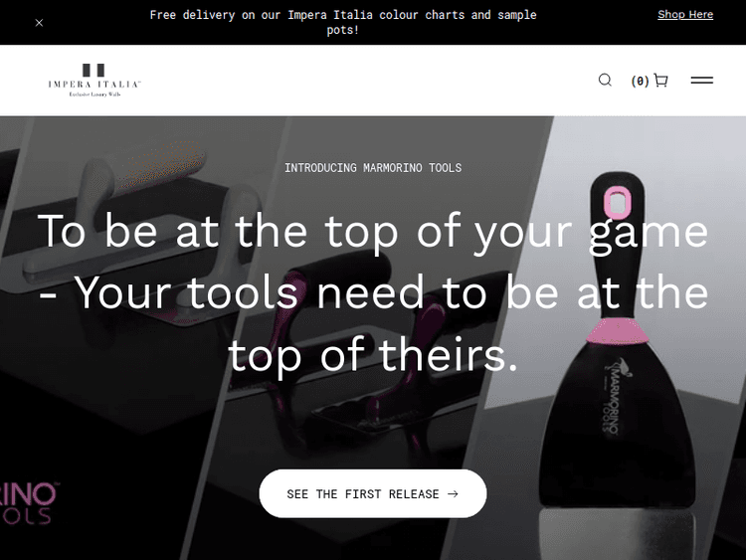Select the "Introducing Marmorino Tools" caption
Screen dimensions: 746x560
pos(373,168)
